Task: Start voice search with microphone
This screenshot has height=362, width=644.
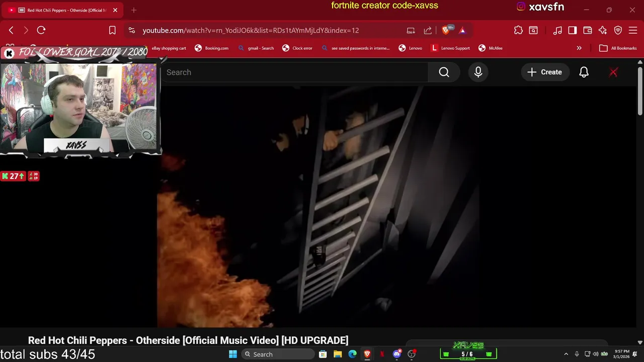Action: [x=478, y=72]
